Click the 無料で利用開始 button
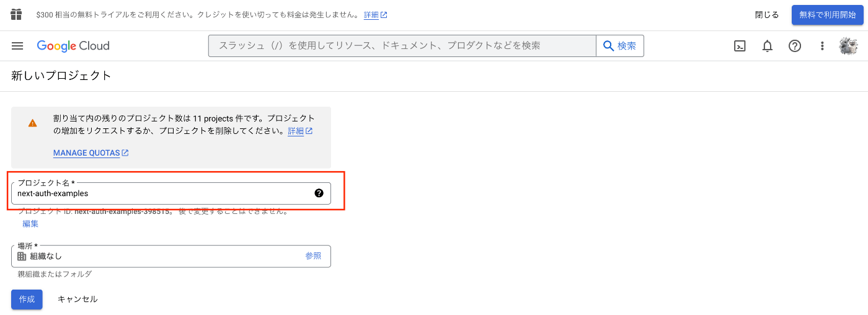Image resolution: width=868 pixels, height=315 pixels. 827,15
